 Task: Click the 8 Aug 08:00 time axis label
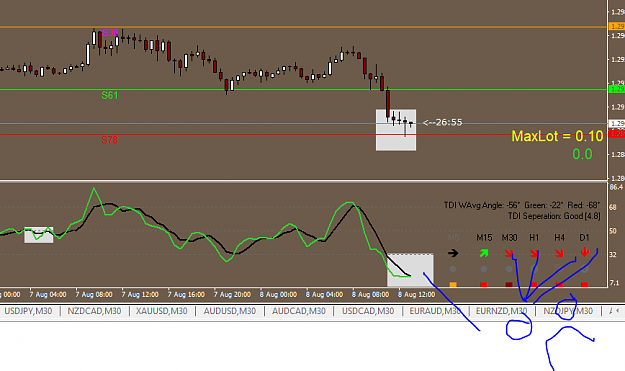click(370, 294)
